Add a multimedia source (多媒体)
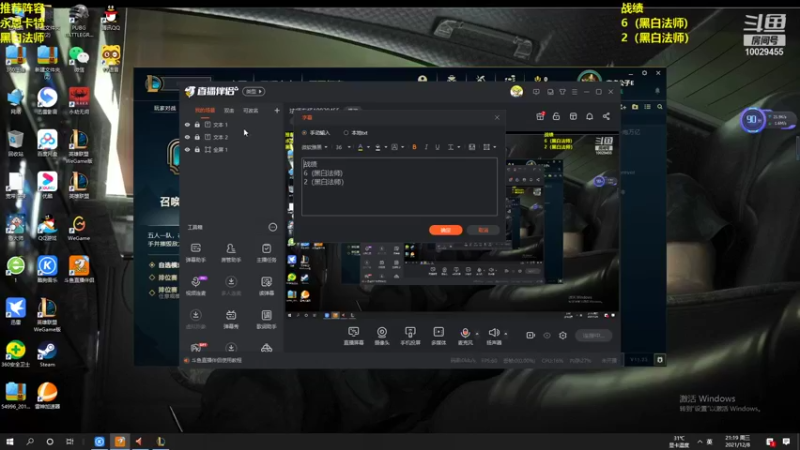The width and height of the screenshot is (800, 450). click(x=438, y=336)
